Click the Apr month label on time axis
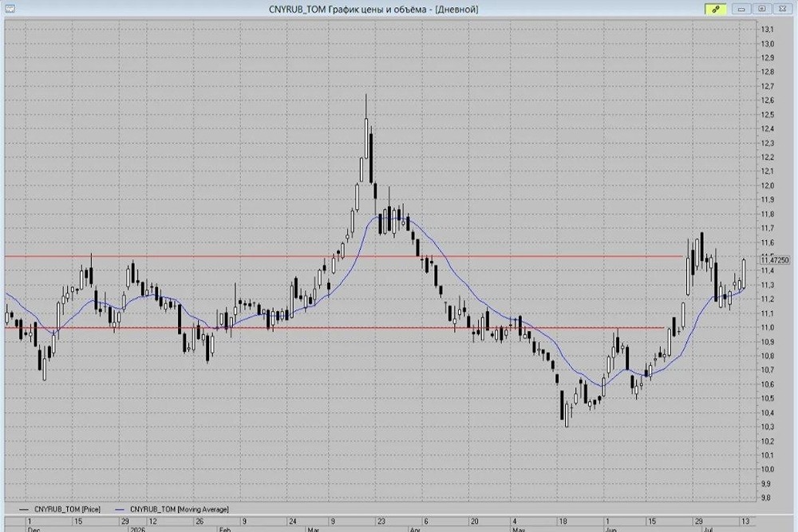The image size is (798, 532). coord(415,530)
